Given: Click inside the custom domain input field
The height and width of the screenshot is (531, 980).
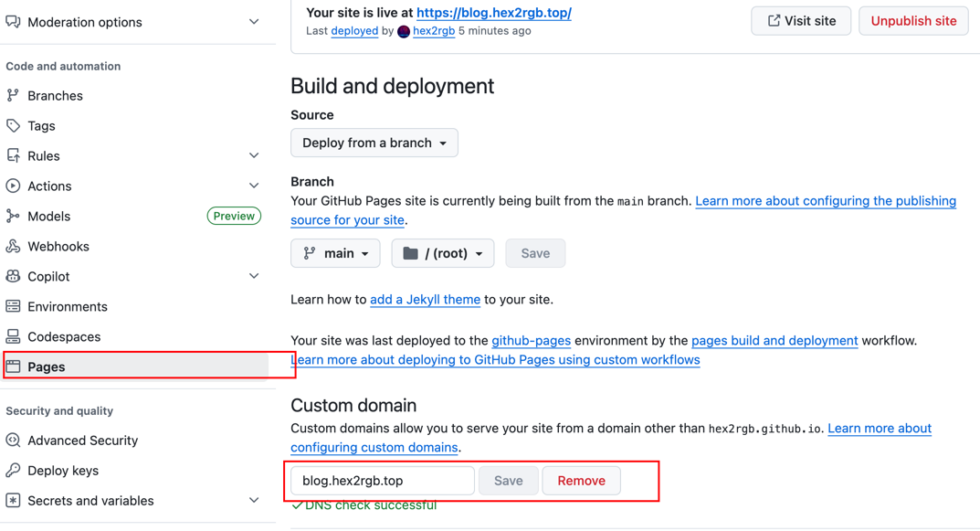Looking at the screenshot, I should [381, 480].
